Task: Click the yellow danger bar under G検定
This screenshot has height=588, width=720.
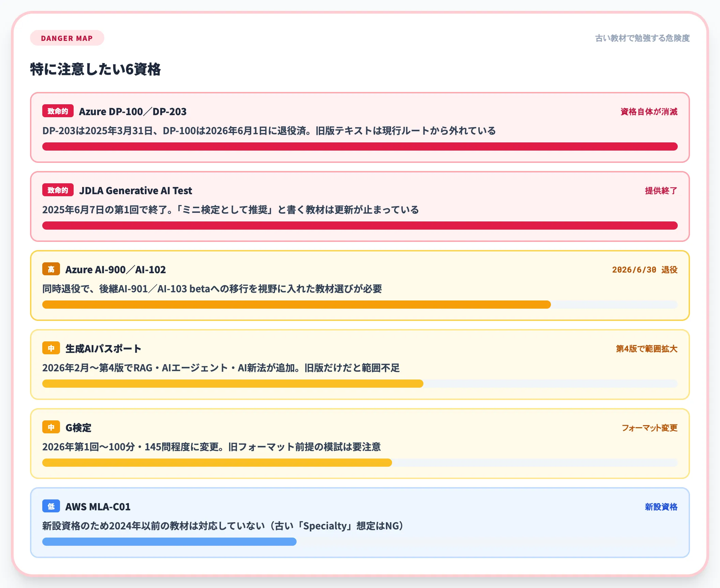Action: (x=217, y=463)
